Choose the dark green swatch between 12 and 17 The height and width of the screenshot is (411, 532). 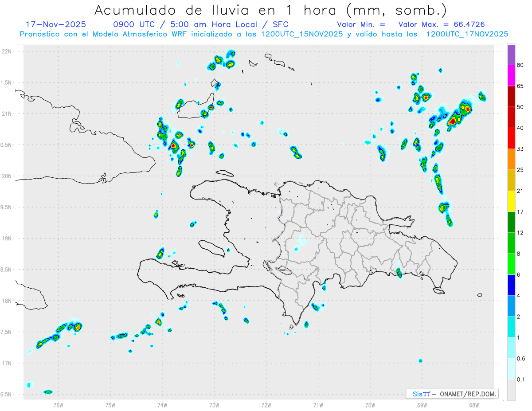pos(511,222)
